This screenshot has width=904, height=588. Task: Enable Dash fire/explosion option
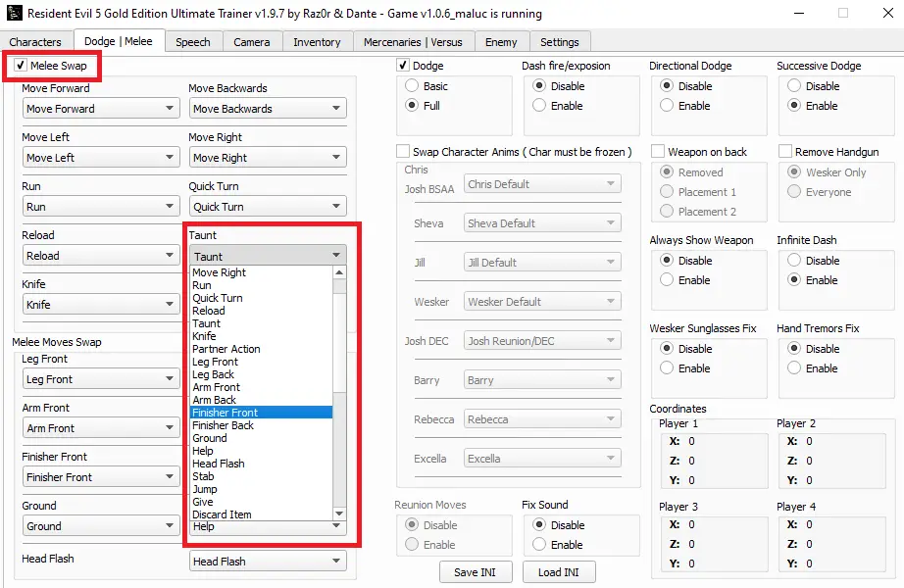pyautogui.click(x=539, y=106)
